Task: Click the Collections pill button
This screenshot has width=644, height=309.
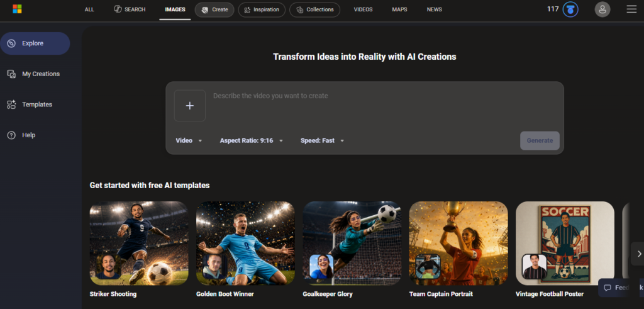Action: (314, 10)
